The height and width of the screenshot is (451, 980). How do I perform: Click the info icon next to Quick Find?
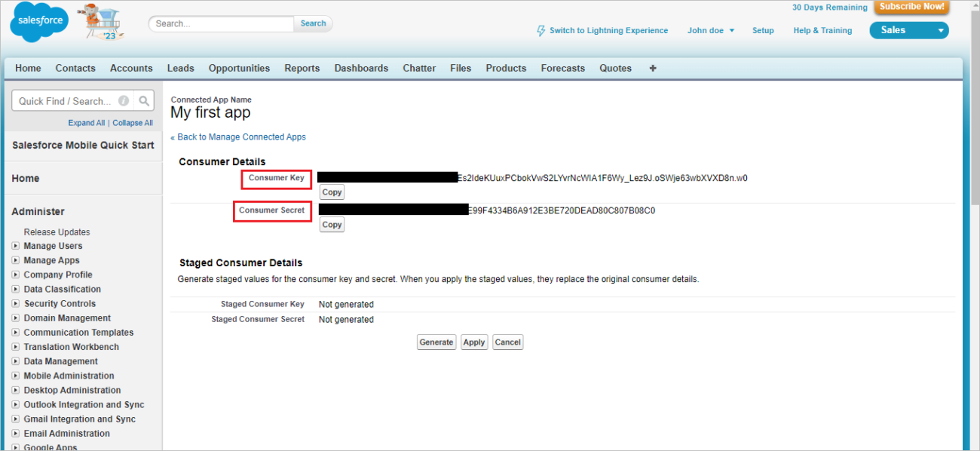[x=123, y=100]
